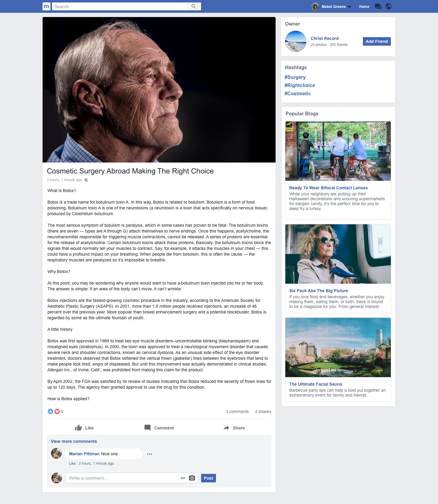Open the globe notifications icon
438x504 pixels.
(388, 6)
